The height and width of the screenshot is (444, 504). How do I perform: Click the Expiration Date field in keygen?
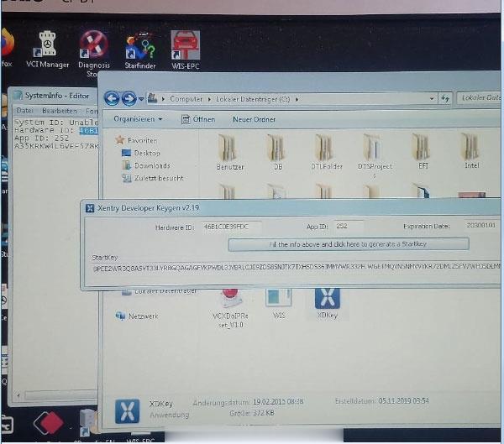482,226
